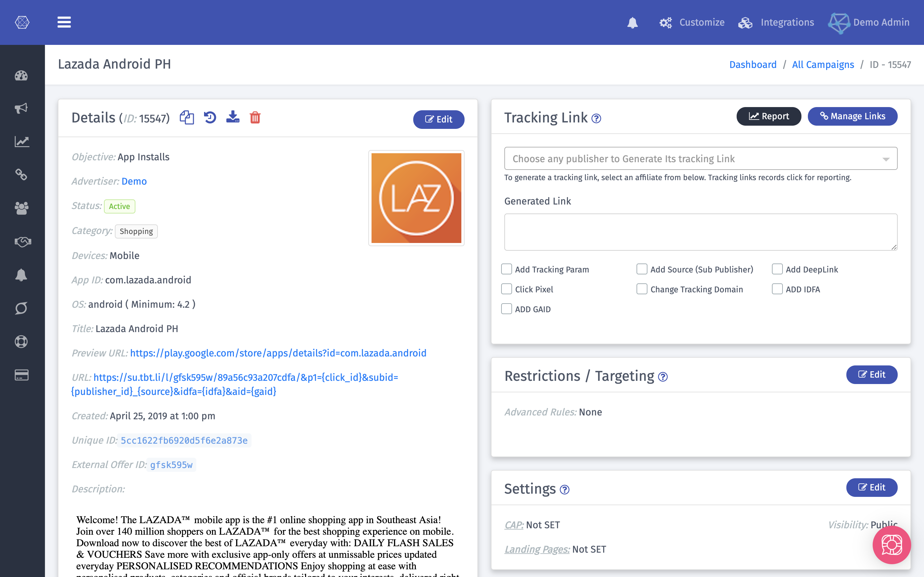This screenshot has width=924, height=577.
Task: Open notifications bell in the top bar
Action: coord(632,22)
